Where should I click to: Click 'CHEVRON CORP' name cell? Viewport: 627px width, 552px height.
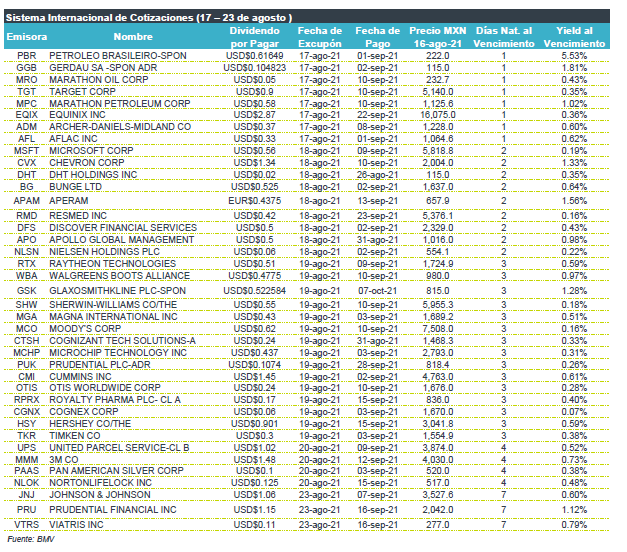pyautogui.click(x=87, y=163)
